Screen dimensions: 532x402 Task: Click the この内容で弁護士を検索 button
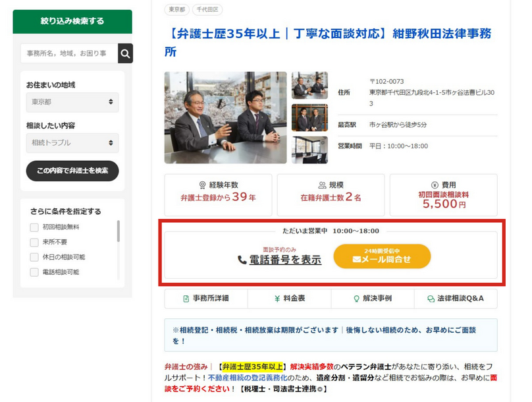[72, 171]
